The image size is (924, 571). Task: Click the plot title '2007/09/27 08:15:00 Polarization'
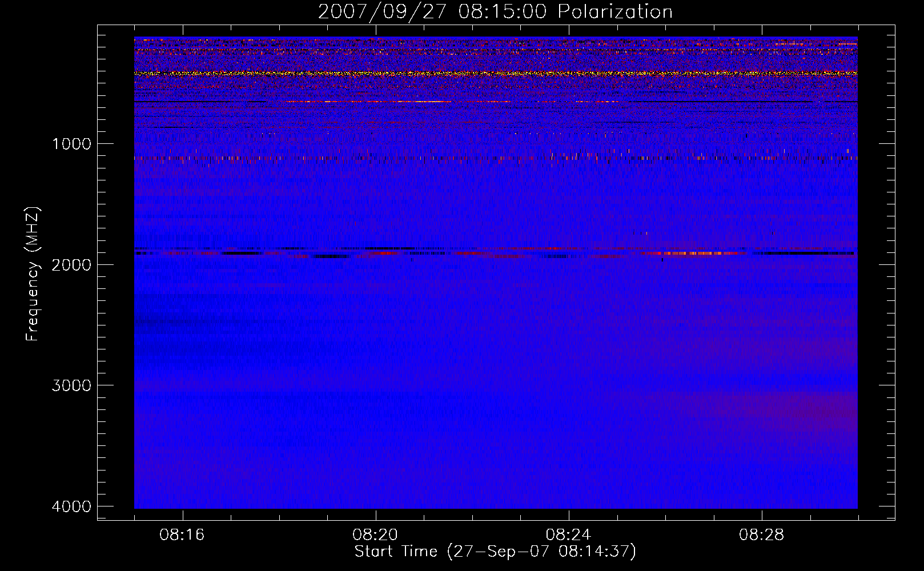[495, 12]
